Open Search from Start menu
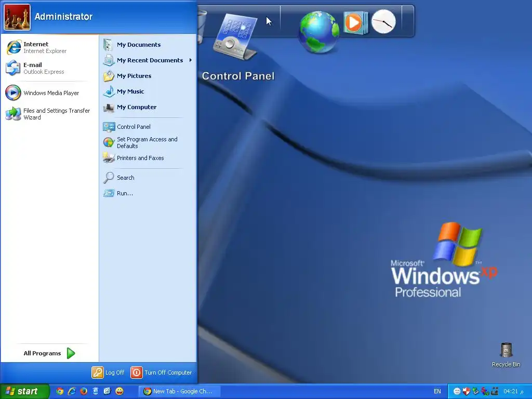 tap(148, 178)
